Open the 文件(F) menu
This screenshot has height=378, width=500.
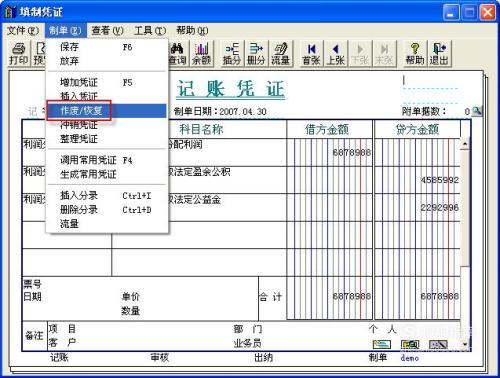(23, 31)
